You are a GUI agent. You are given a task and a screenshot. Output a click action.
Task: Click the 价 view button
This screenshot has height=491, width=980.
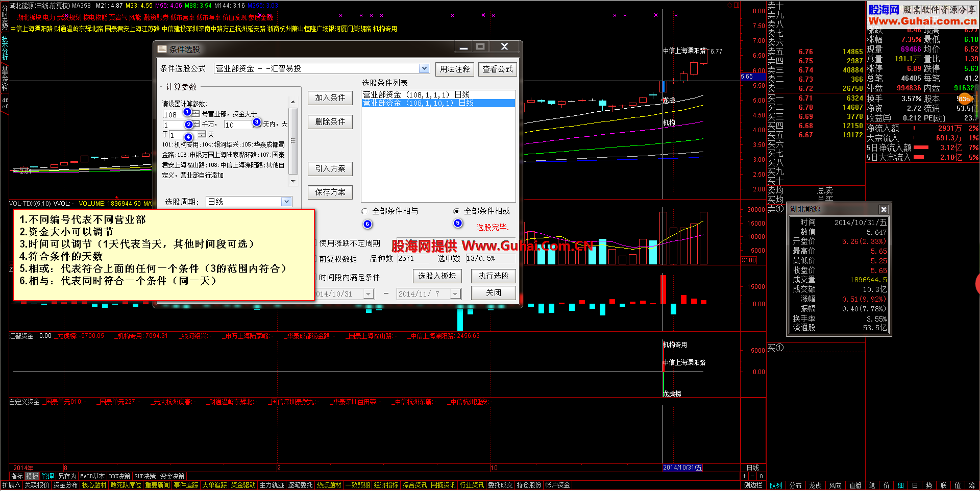tap(887, 485)
